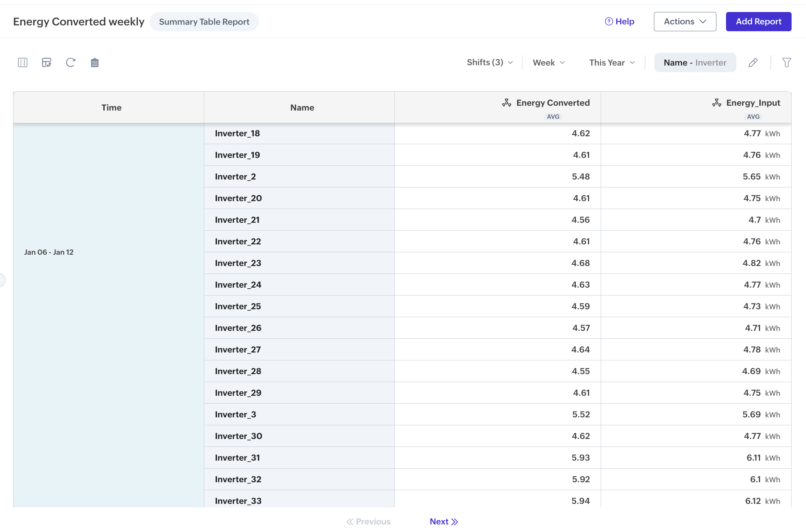
Task: Go to Next page of results
Action: point(444,522)
